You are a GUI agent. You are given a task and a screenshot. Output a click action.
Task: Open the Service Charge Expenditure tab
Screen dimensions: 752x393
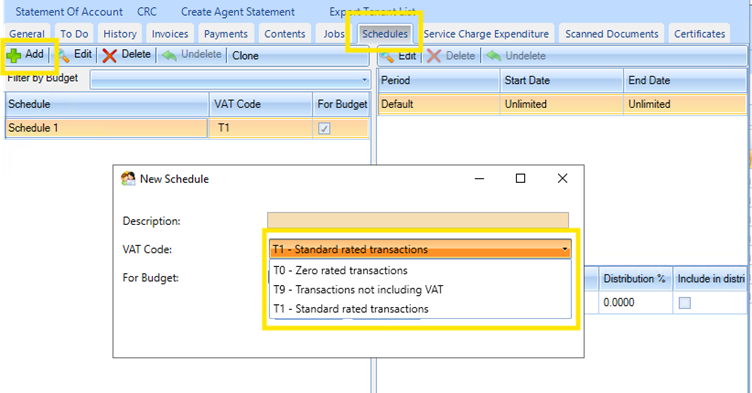pos(486,34)
